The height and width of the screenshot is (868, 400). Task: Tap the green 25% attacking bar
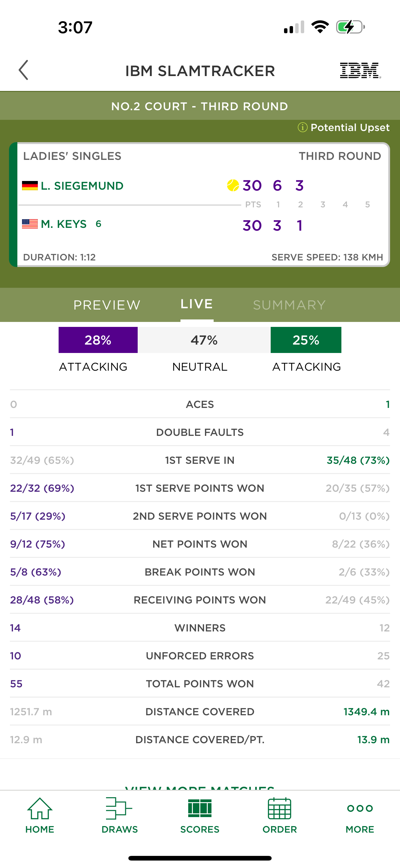(x=306, y=340)
